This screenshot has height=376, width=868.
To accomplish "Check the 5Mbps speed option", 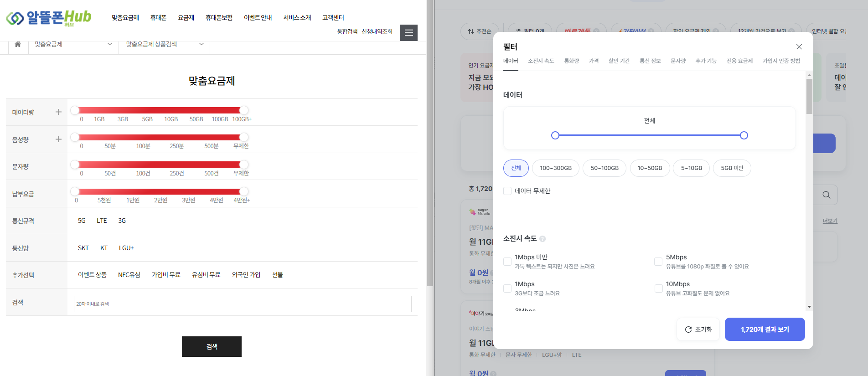I will pos(658,262).
